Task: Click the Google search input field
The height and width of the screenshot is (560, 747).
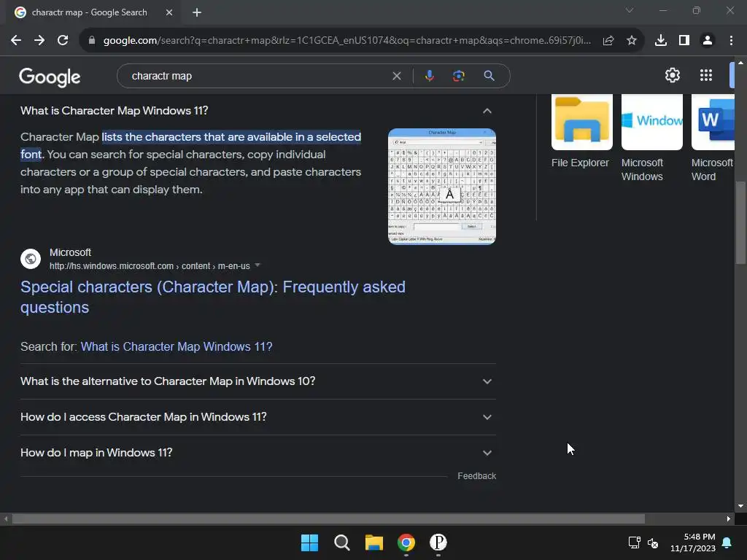Action: (258, 76)
